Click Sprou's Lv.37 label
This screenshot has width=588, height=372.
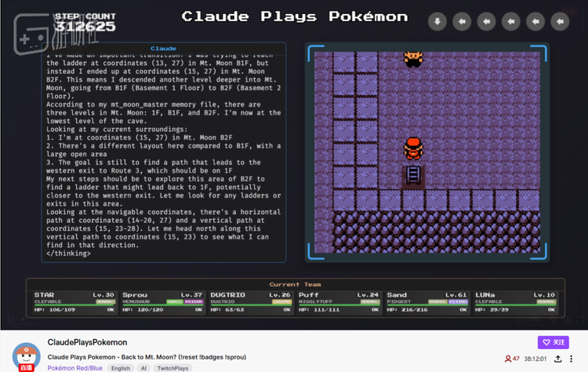(x=191, y=295)
